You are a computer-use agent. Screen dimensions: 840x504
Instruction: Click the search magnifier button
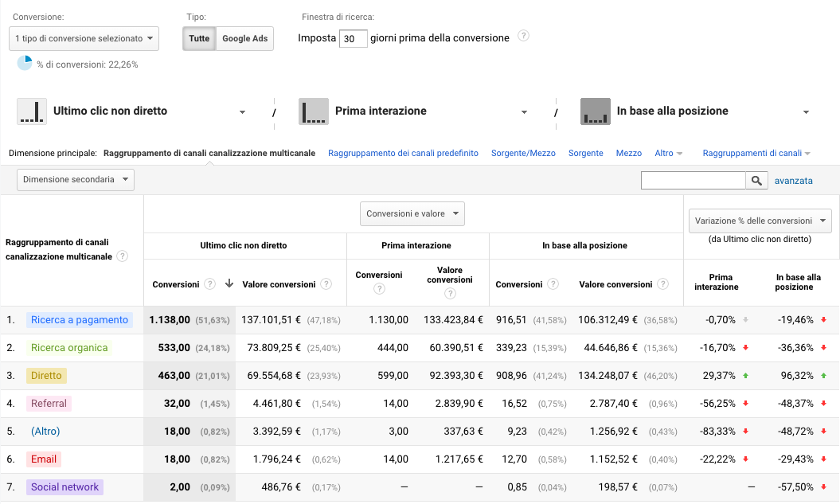[756, 181]
